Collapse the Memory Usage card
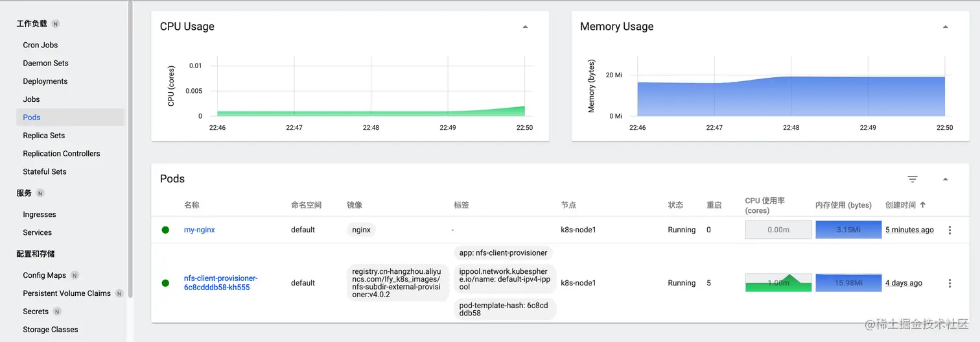 coord(945,27)
